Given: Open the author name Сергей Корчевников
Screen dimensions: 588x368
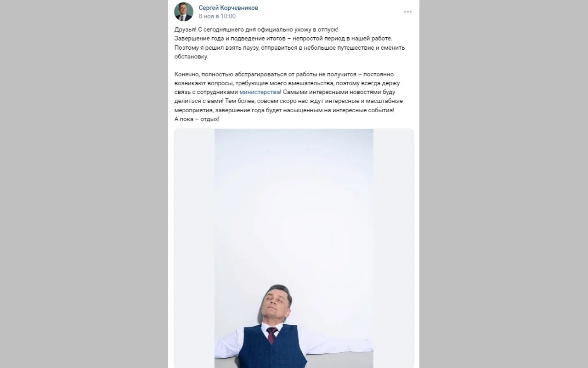Looking at the screenshot, I should coord(228,8).
